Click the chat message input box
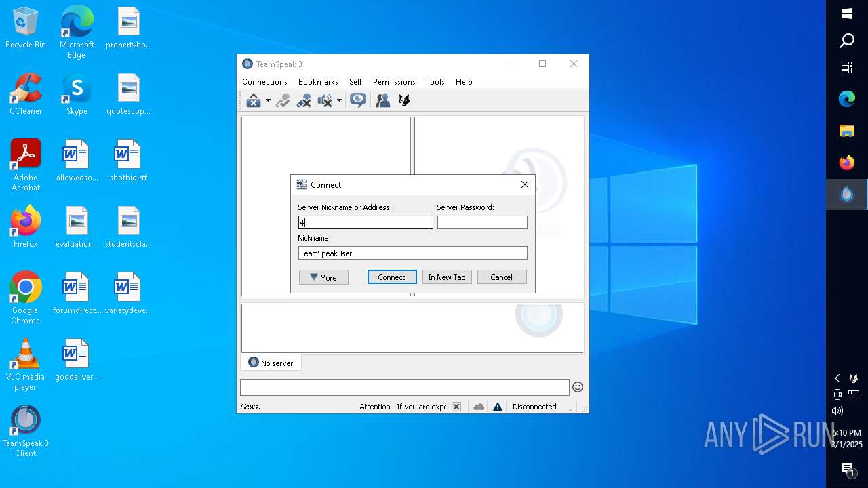The width and height of the screenshot is (868, 488). (x=405, y=387)
